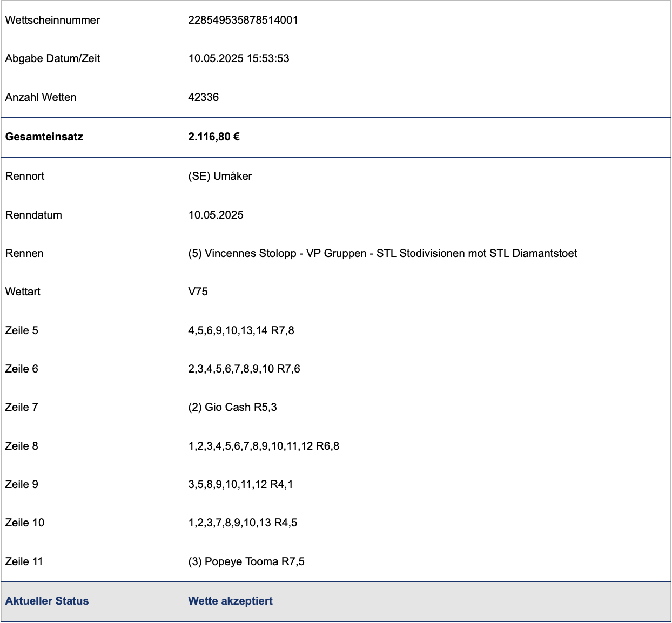Select the Zeile 5 label

pyautogui.click(x=22, y=330)
